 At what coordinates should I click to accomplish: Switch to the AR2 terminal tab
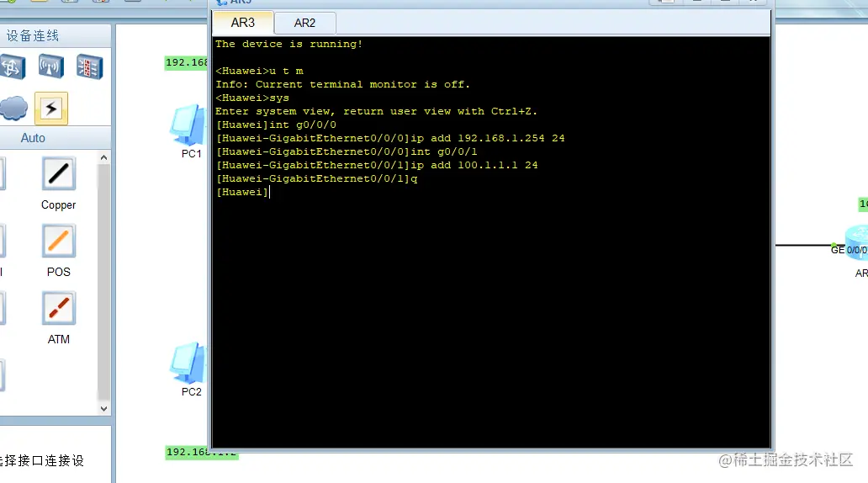(304, 23)
